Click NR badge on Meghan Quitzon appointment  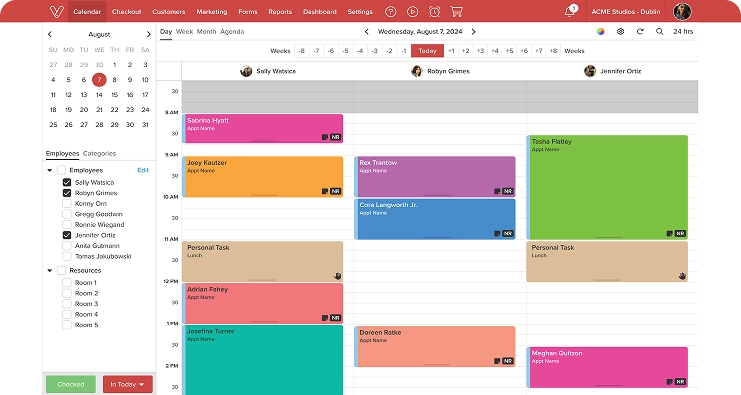coord(681,382)
